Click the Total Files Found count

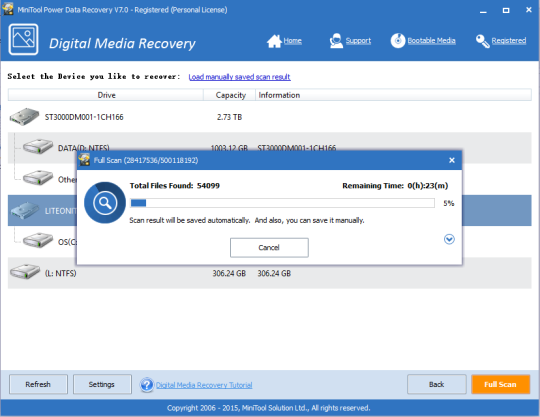pyautogui.click(x=208, y=186)
